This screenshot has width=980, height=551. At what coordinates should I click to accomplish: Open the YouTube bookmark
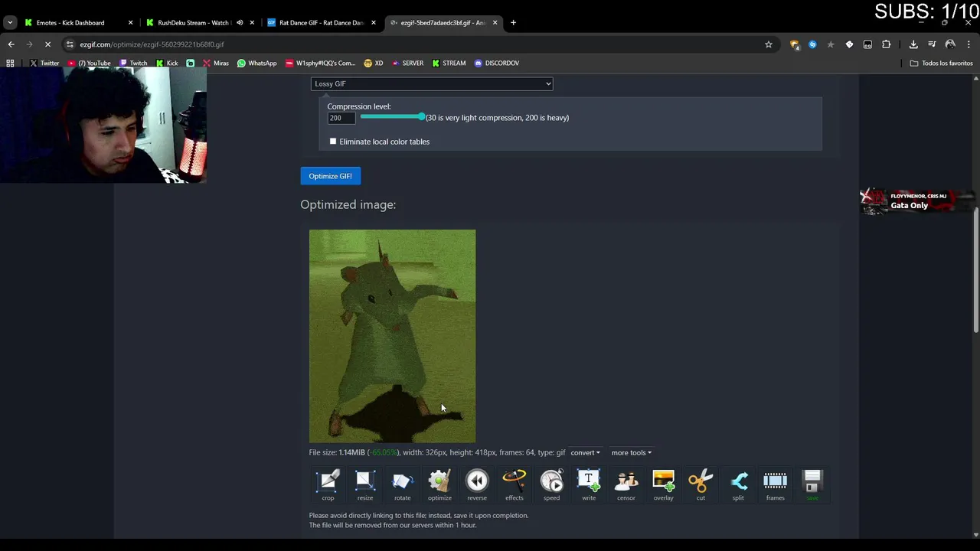(x=90, y=64)
